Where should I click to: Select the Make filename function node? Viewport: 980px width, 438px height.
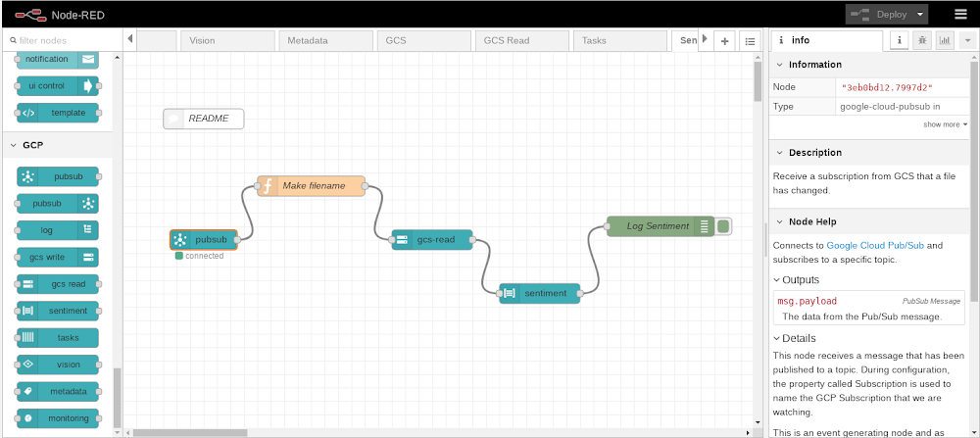tap(311, 186)
